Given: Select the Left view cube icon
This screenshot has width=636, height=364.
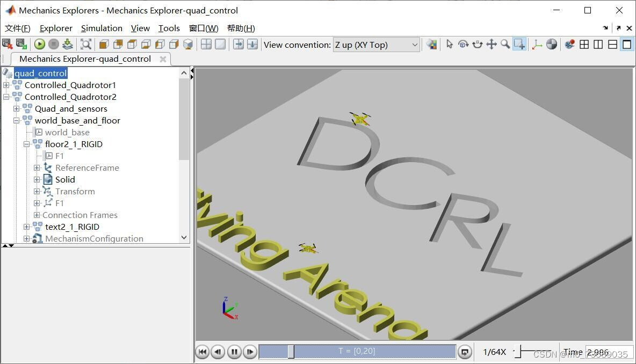Looking at the screenshot, I should (160, 44).
